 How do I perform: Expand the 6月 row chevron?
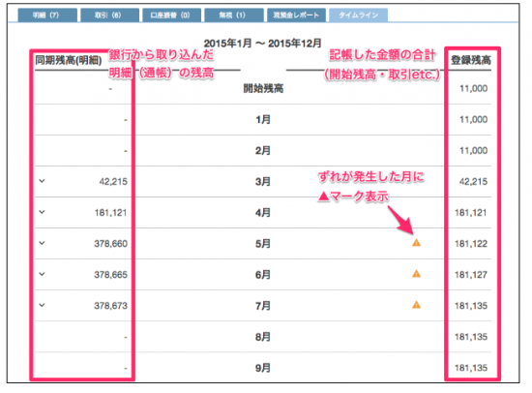pos(42,274)
